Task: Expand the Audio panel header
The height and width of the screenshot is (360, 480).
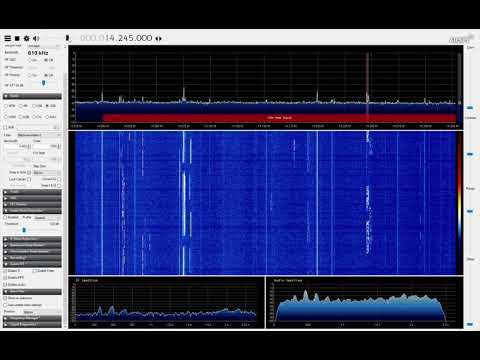Action: pos(32,192)
